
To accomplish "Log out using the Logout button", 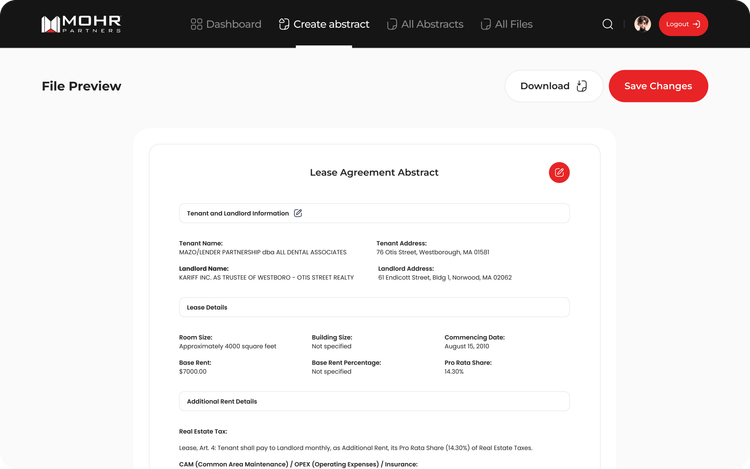I will [x=683, y=24].
